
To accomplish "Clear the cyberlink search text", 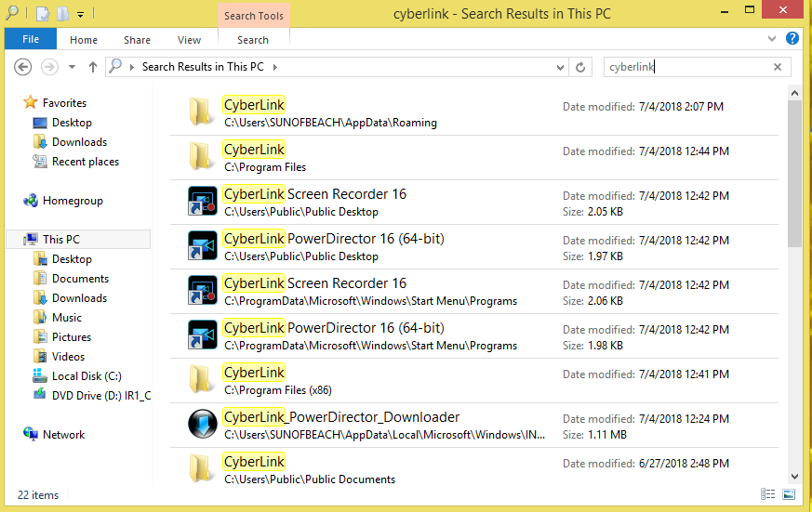I will pyautogui.click(x=778, y=67).
